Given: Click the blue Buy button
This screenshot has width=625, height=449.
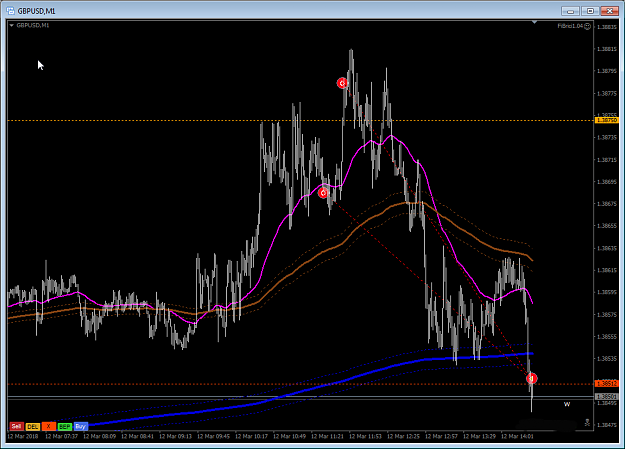Looking at the screenshot, I should pos(81,426).
